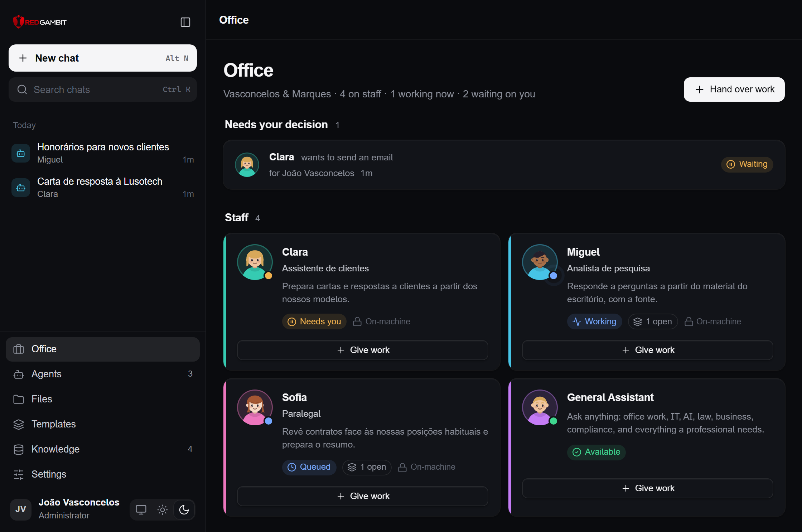Click the Hand over work button
The height and width of the screenshot is (532, 802).
point(734,90)
